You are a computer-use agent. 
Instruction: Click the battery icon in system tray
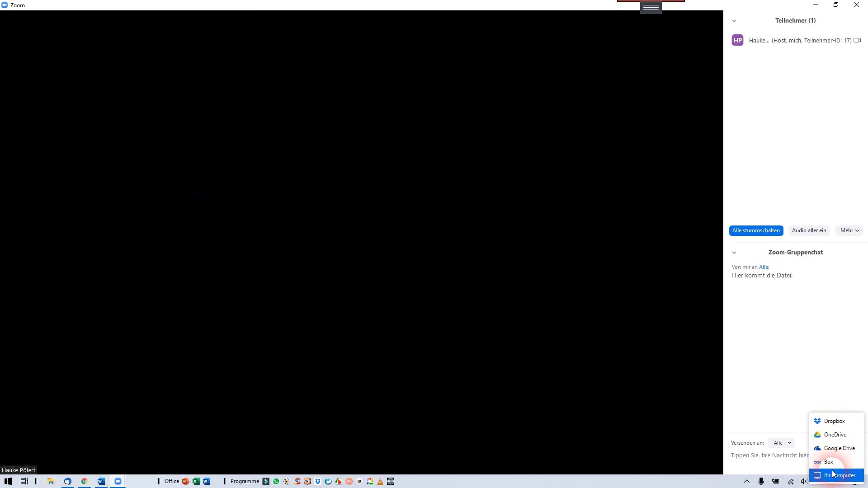(776, 481)
